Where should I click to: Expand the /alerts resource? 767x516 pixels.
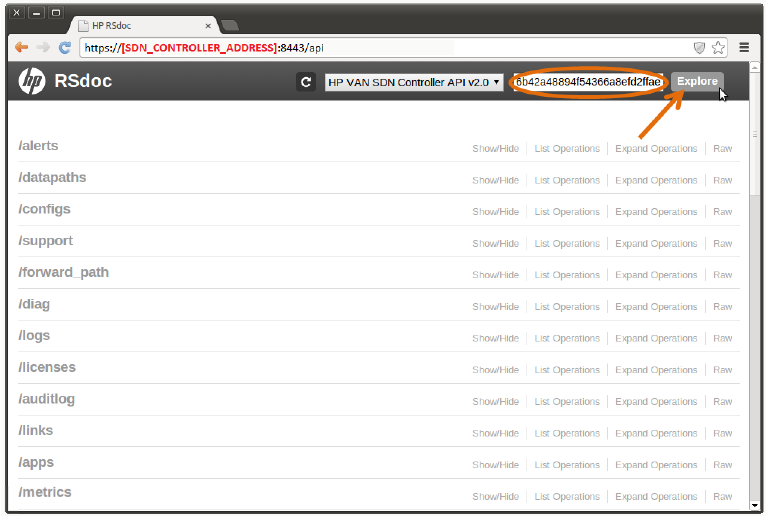coord(38,146)
